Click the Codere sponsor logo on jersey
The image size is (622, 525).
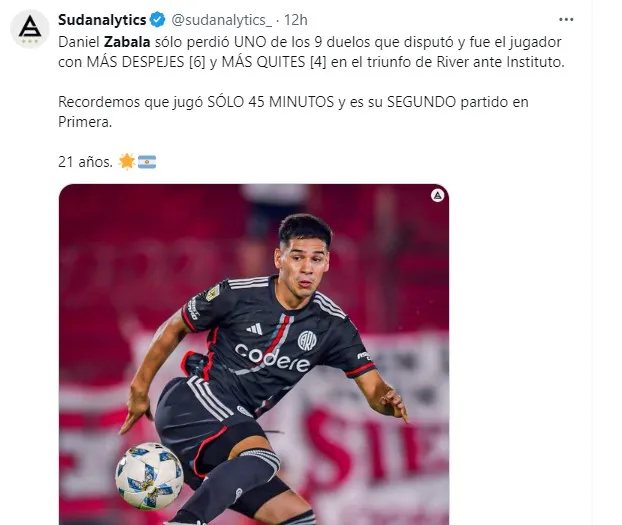pos(272,358)
